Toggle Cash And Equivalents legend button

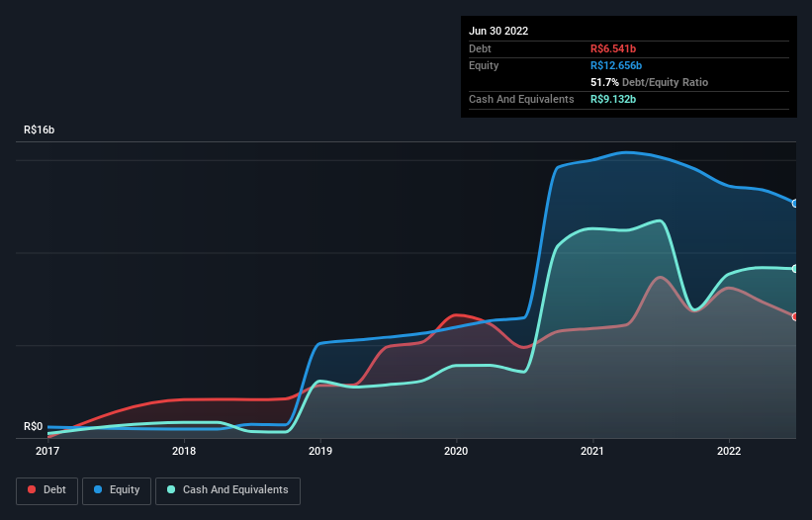(227, 490)
